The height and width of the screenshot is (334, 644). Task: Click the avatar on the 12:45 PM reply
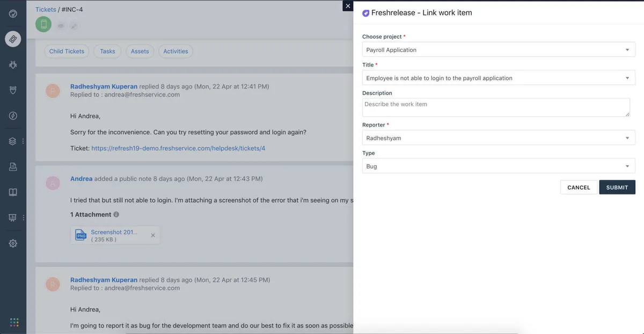click(x=53, y=284)
